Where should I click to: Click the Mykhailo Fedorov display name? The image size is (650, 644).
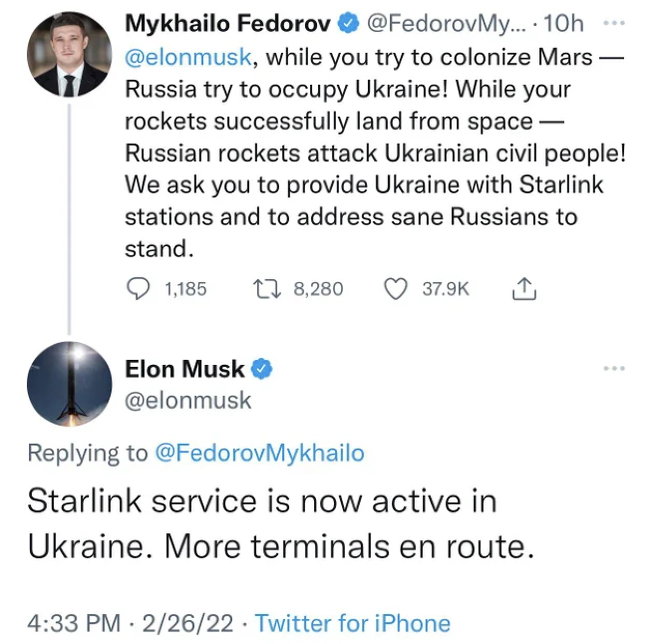[x=228, y=23]
